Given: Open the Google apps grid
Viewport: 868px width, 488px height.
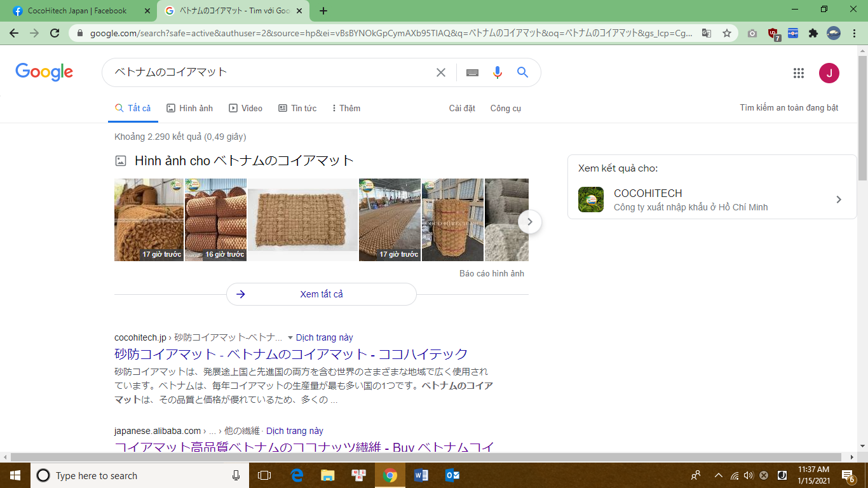Looking at the screenshot, I should (799, 72).
